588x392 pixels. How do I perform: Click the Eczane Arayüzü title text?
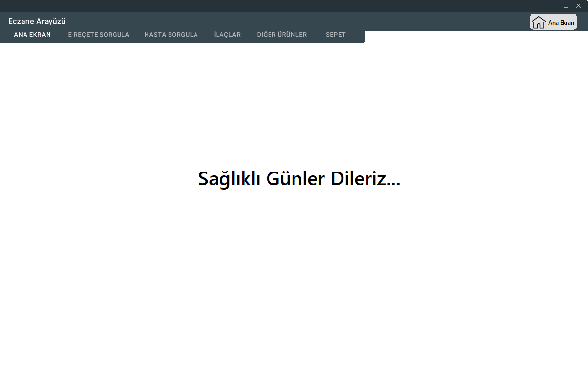click(x=37, y=21)
